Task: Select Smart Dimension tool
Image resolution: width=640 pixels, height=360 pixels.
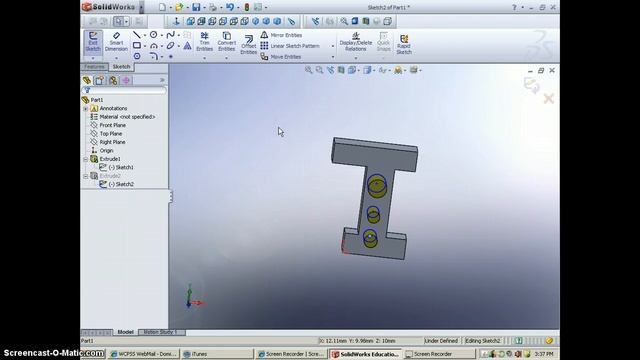Action: pos(116,42)
